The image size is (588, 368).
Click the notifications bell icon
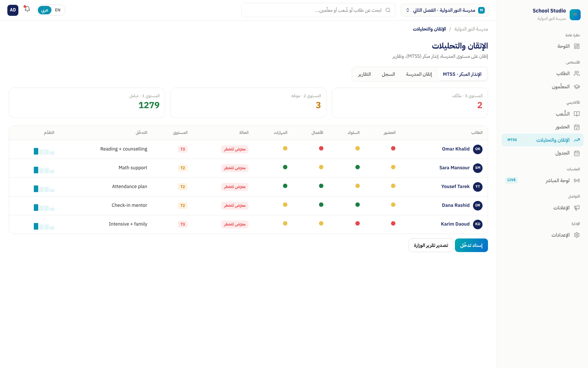(x=27, y=9)
